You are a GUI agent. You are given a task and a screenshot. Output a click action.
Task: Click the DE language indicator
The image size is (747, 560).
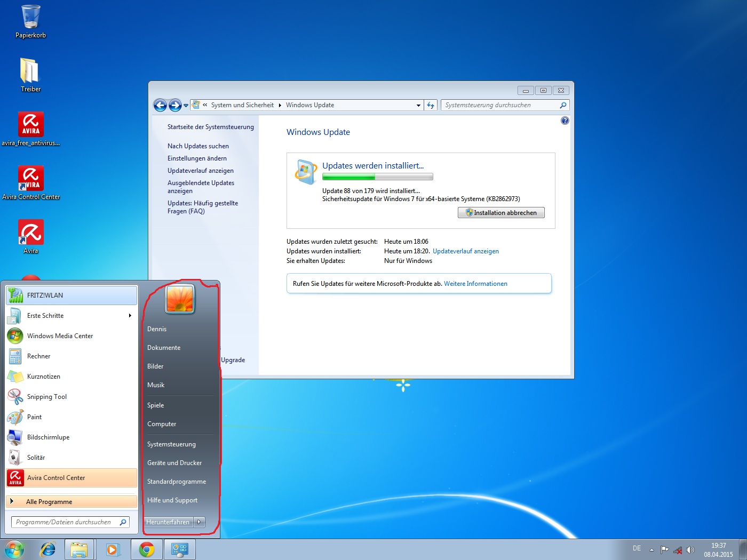[x=637, y=548]
